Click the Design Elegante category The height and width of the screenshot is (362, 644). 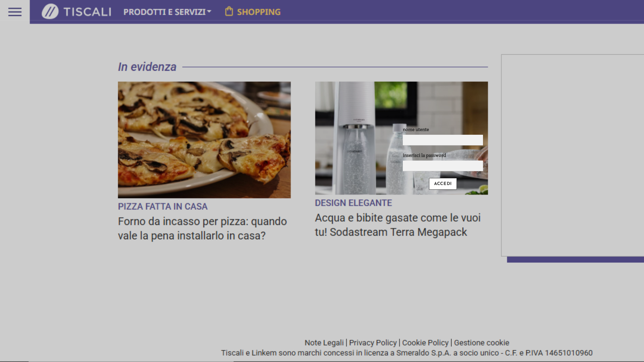tap(353, 203)
